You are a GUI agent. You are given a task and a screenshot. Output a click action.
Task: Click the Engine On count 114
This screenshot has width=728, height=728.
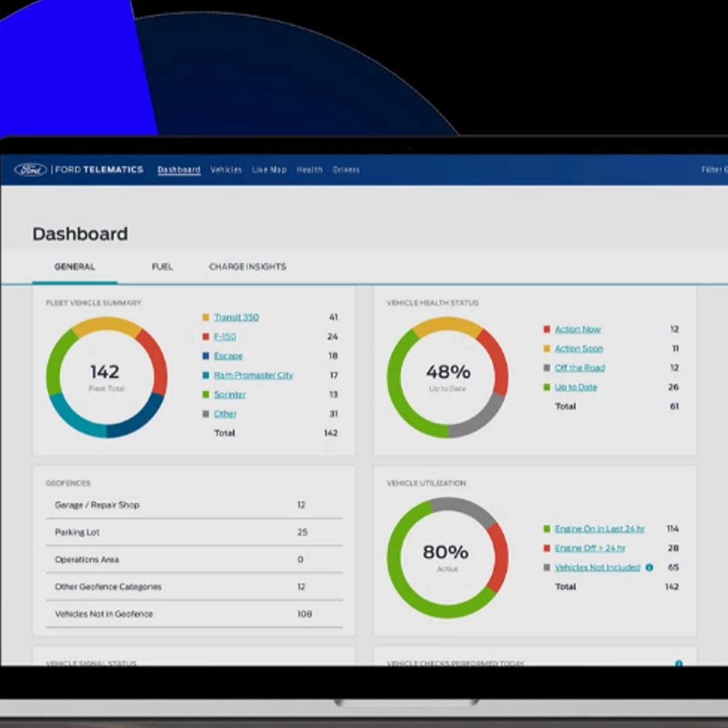(x=673, y=529)
